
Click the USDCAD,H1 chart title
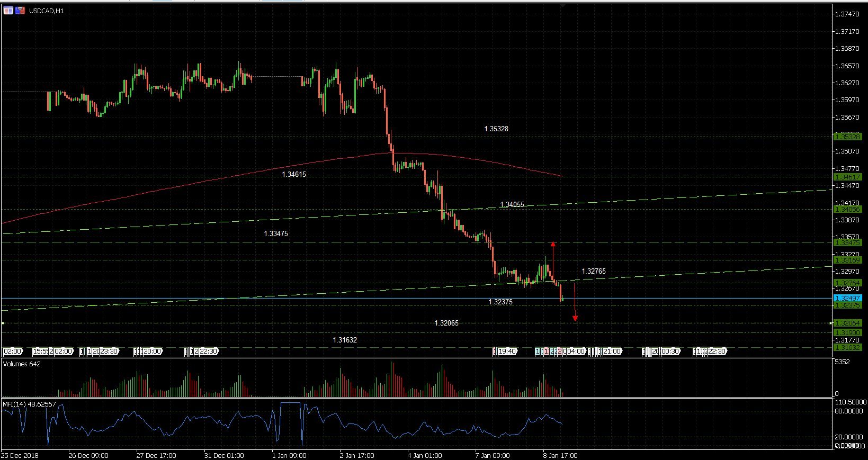point(46,11)
